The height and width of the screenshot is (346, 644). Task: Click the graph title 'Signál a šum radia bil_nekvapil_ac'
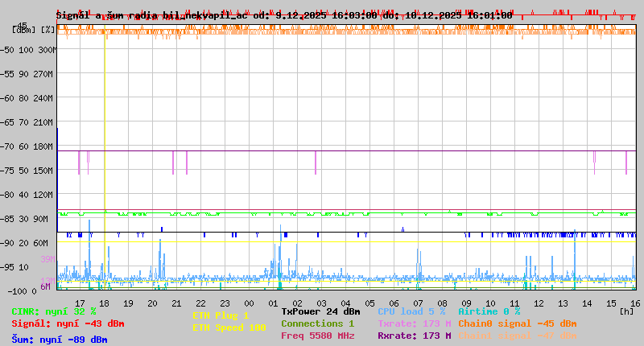pos(151,15)
